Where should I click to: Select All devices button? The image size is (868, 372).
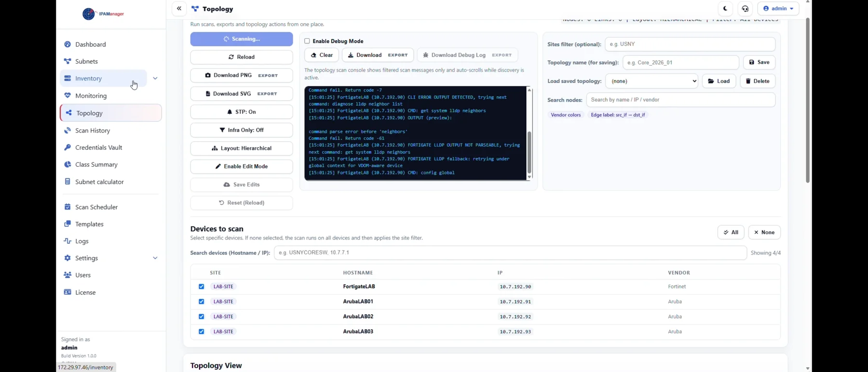tap(731, 233)
